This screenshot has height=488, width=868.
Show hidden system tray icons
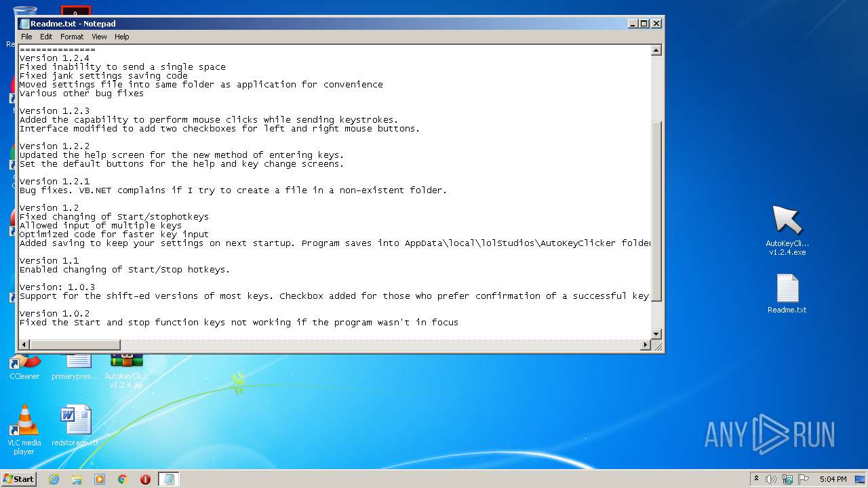(756, 479)
